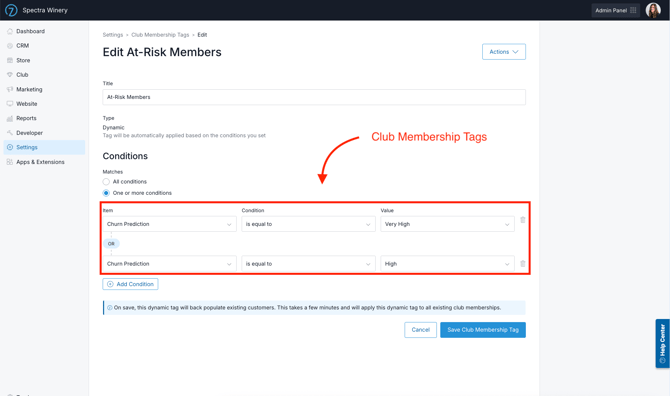670x396 pixels.
Task: Delete the High condition row
Action: coord(523,264)
